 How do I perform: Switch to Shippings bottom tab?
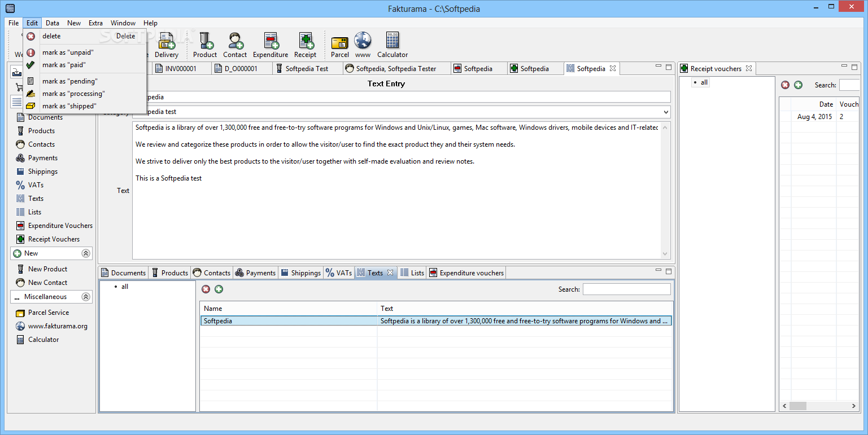tap(300, 273)
